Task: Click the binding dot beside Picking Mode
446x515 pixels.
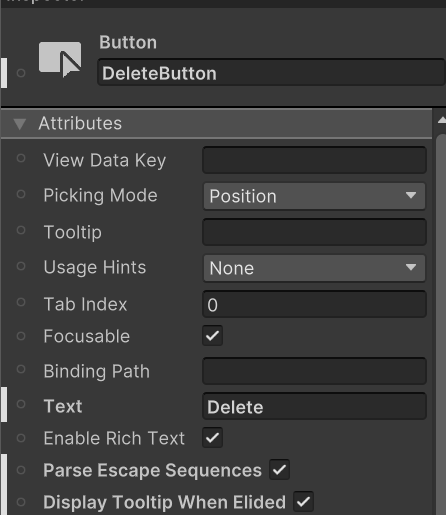Action: coord(21,194)
